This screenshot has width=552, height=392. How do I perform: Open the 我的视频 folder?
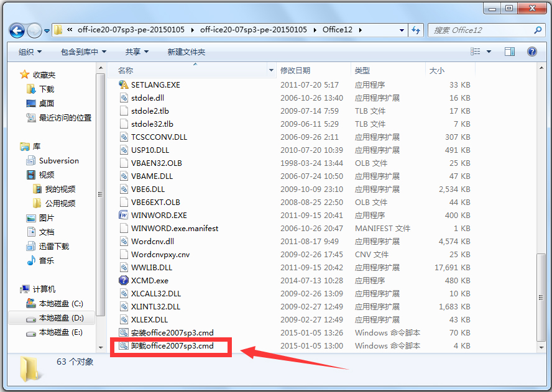54,189
